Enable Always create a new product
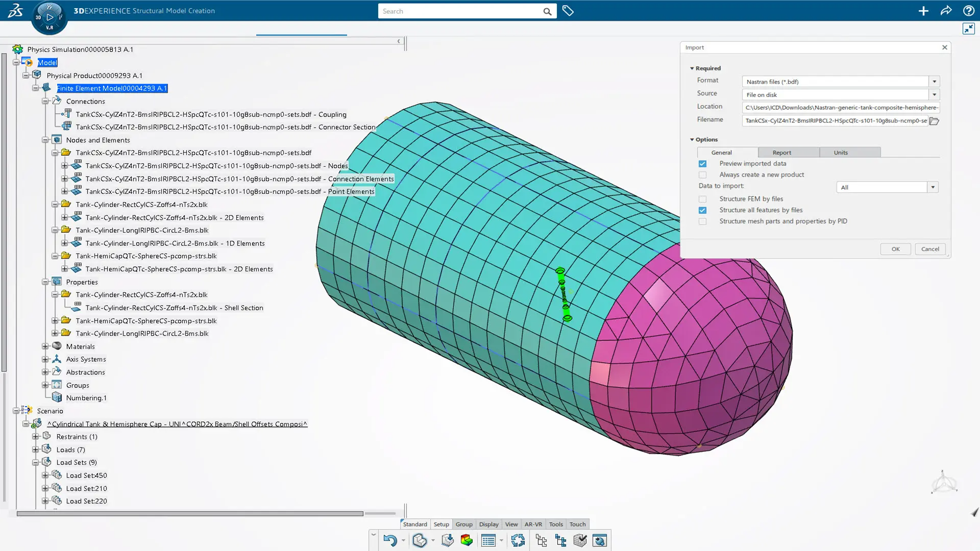 click(x=702, y=175)
